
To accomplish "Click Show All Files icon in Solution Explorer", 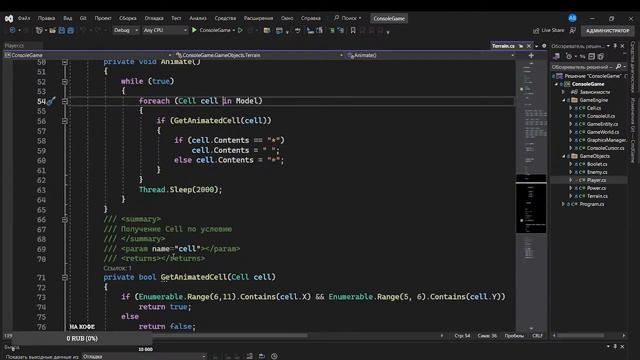I will [x=600, y=56].
